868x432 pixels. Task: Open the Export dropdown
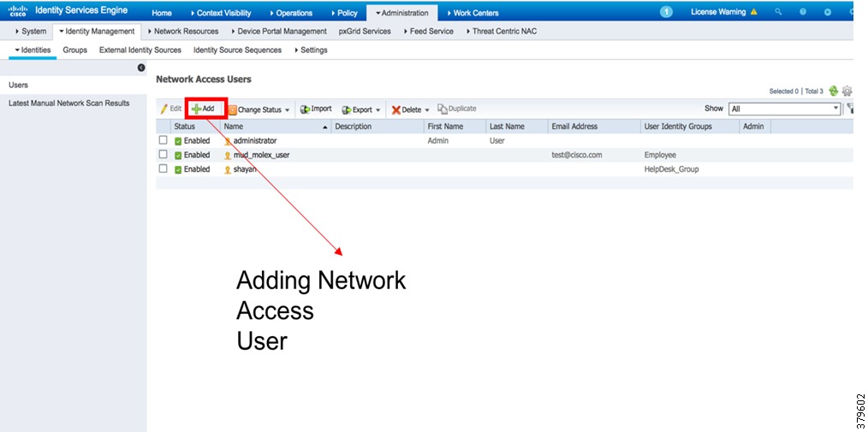361,109
